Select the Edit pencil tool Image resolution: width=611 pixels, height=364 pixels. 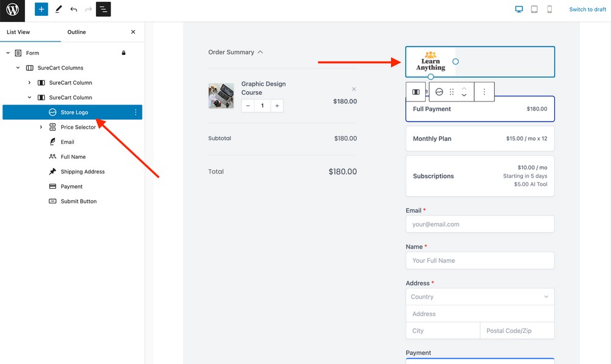click(58, 9)
